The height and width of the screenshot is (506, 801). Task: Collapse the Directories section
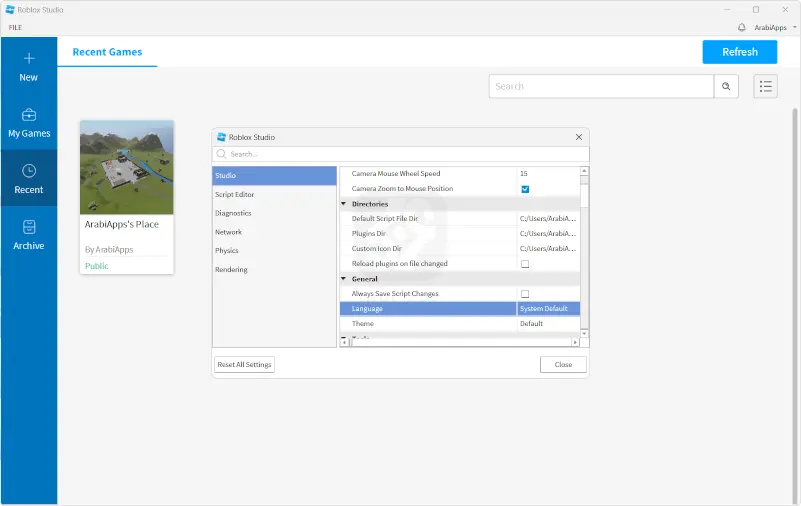tap(344, 204)
